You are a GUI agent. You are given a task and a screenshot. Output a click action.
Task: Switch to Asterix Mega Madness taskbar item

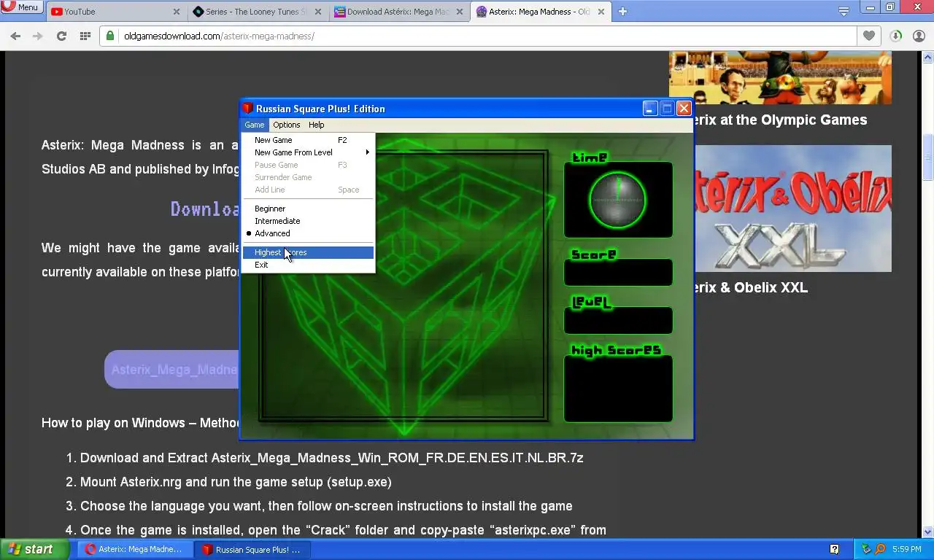click(135, 550)
